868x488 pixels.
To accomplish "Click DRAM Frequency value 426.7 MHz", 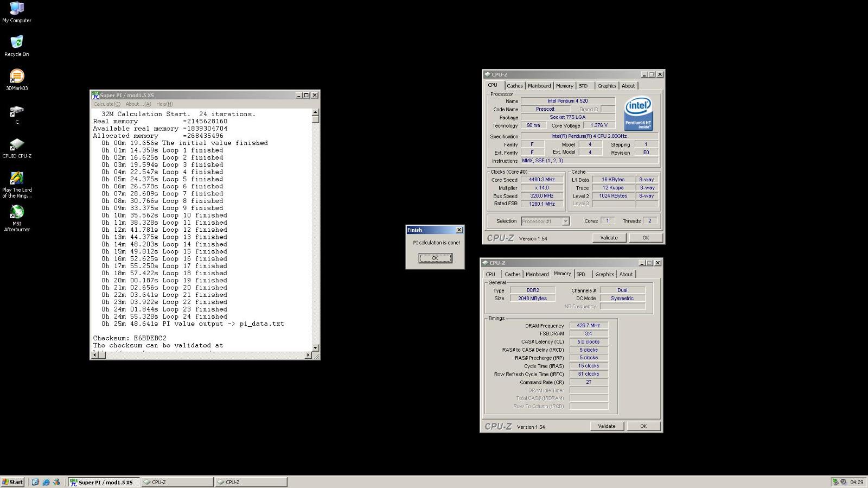I will click(589, 326).
